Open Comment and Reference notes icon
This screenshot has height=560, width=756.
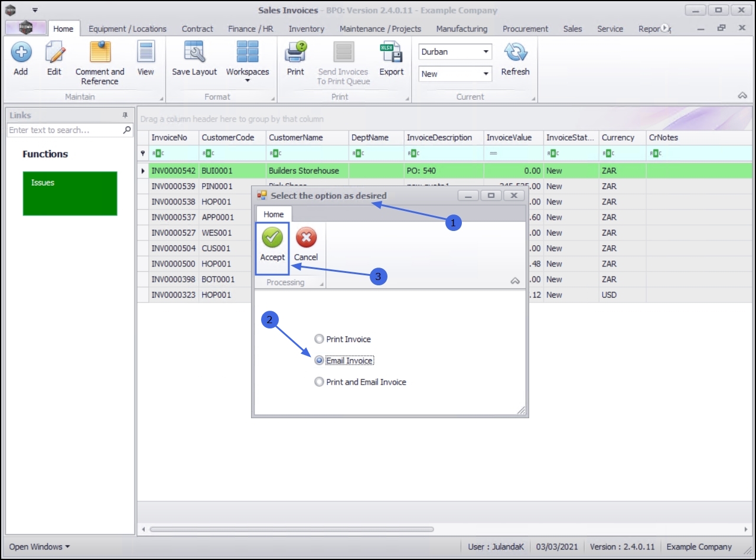(100, 53)
